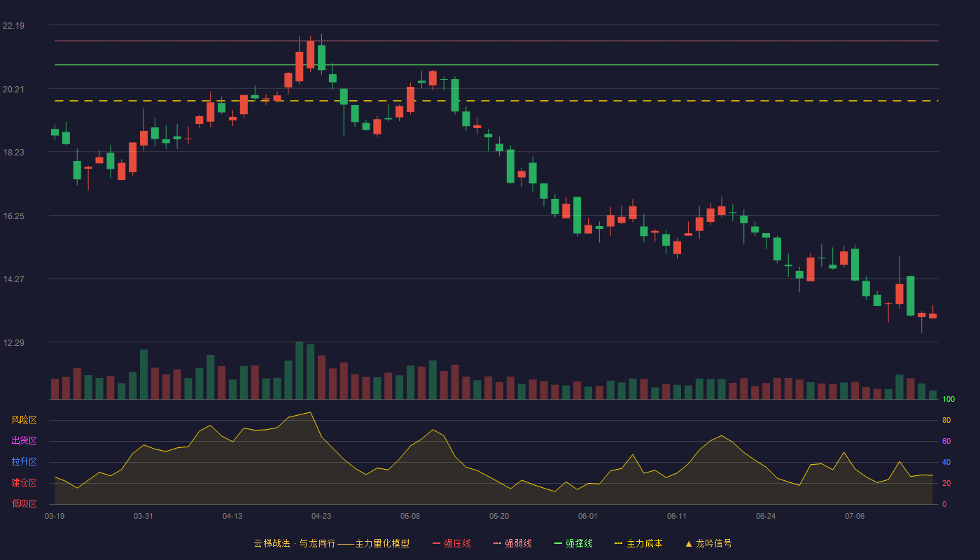Click the 05-08 date label
The height and width of the screenshot is (560, 980).
[x=410, y=516]
